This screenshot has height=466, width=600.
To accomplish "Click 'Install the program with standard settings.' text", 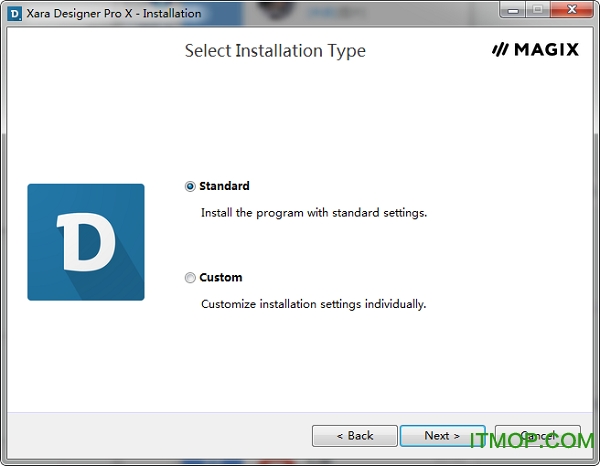I will [x=314, y=213].
